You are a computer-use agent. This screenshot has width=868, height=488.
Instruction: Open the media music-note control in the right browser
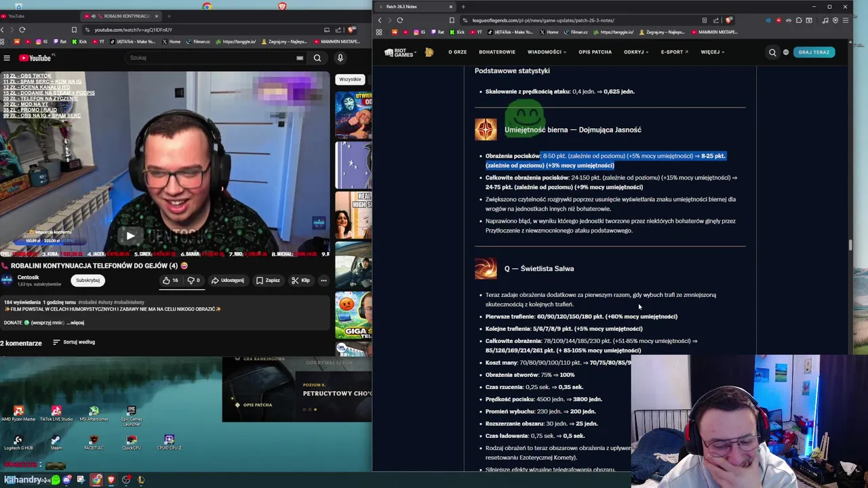pos(825,20)
